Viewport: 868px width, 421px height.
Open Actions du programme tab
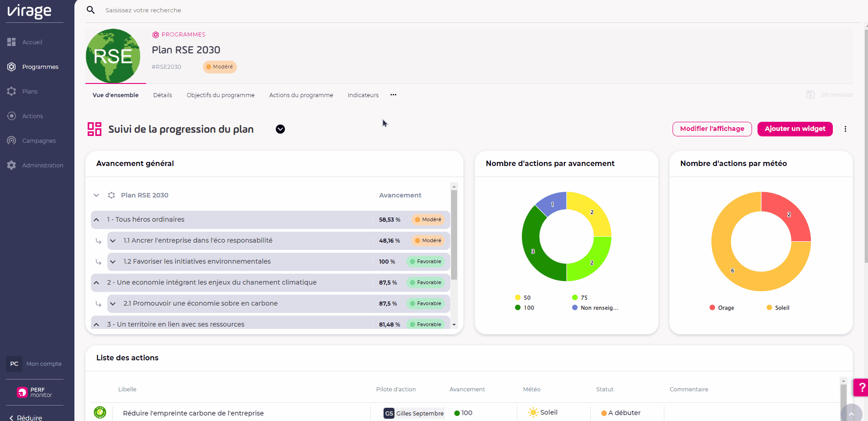coord(301,95)
